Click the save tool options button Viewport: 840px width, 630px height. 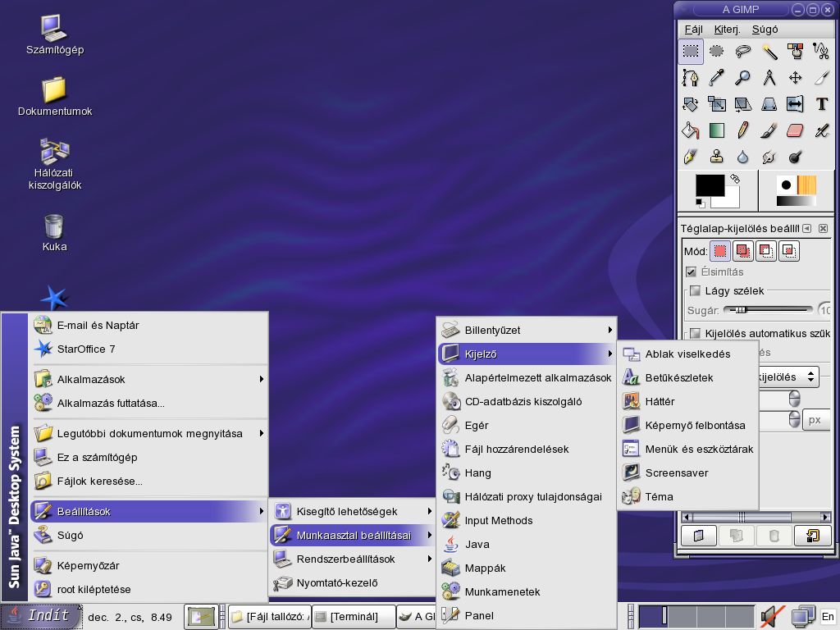[x=699, y=536]
